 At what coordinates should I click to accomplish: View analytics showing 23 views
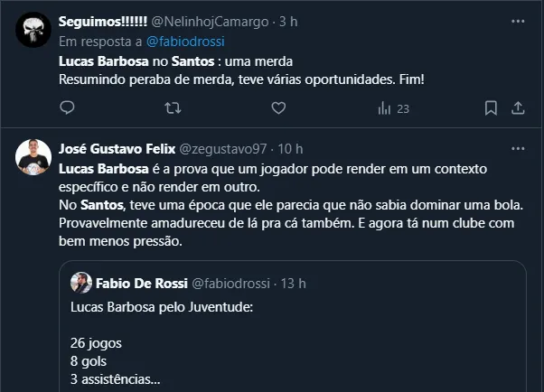tap(393, 108)
